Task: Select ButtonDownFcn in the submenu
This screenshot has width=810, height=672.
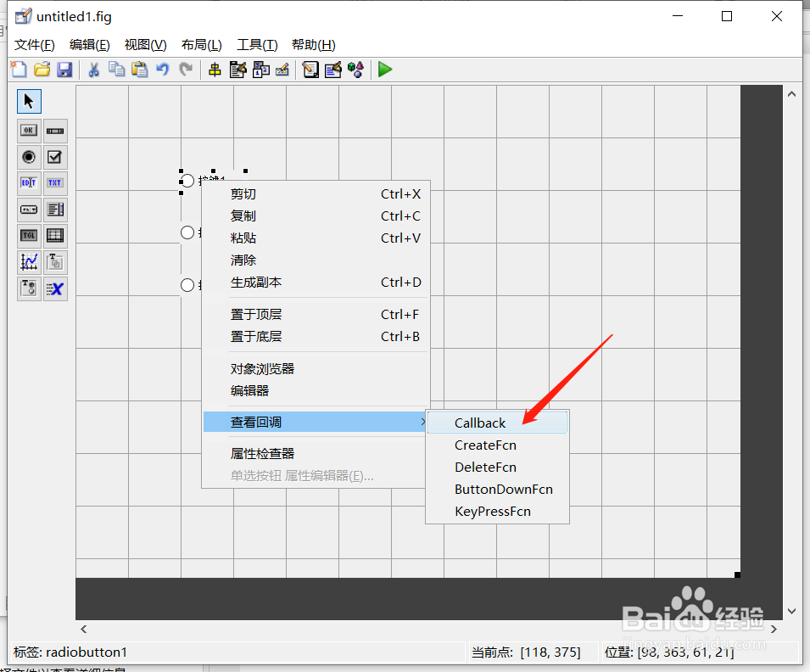Action: point(498,490)
